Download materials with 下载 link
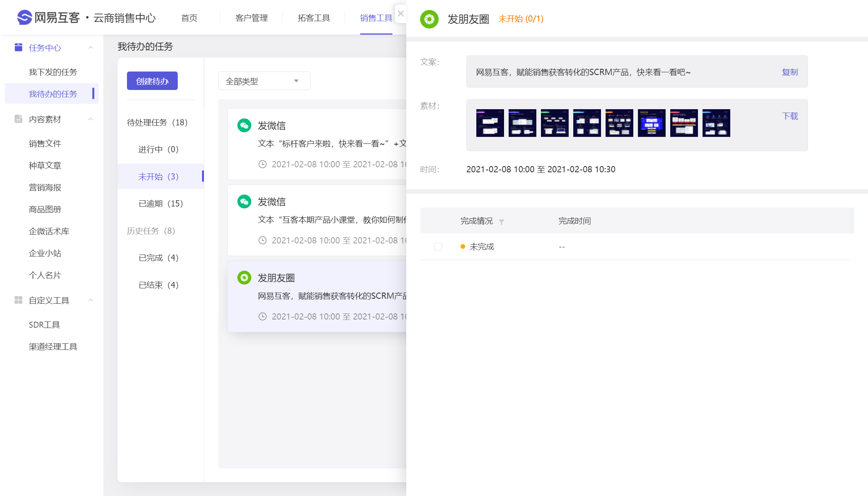 [x=790, y=116]
